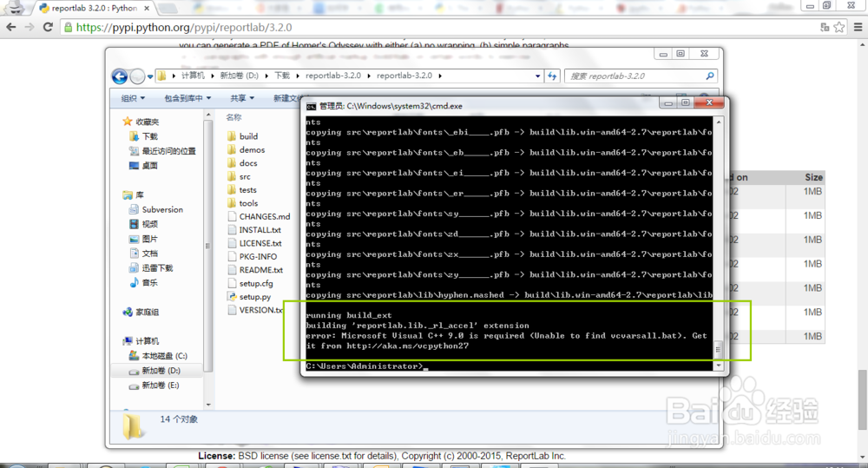The height and width of the screenshot is (468, 868).
Task: Click the Explorer back navigation button
Action: pyautogui.click(x=120, y=76)
